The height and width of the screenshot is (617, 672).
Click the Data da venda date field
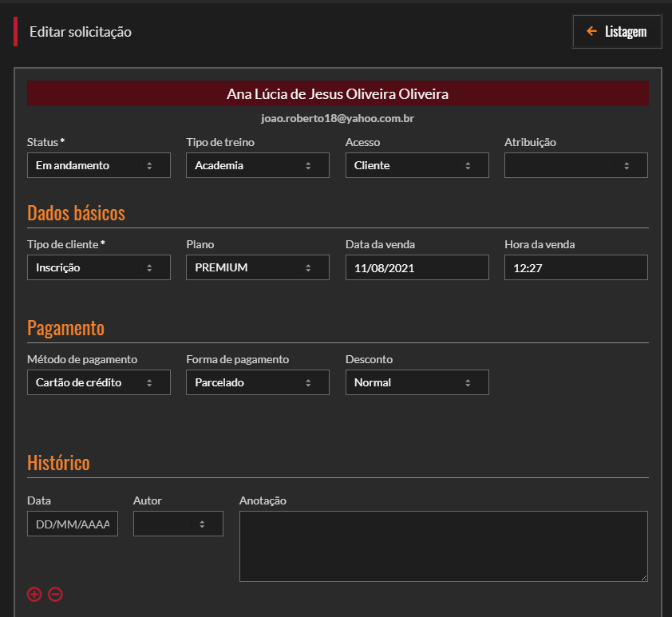pos(417,268)
